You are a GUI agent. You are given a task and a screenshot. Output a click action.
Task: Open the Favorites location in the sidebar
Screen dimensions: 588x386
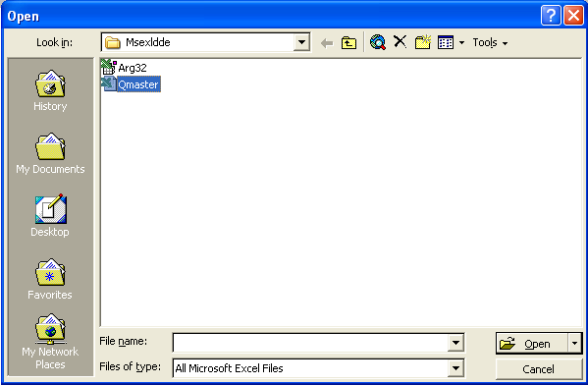50,279
